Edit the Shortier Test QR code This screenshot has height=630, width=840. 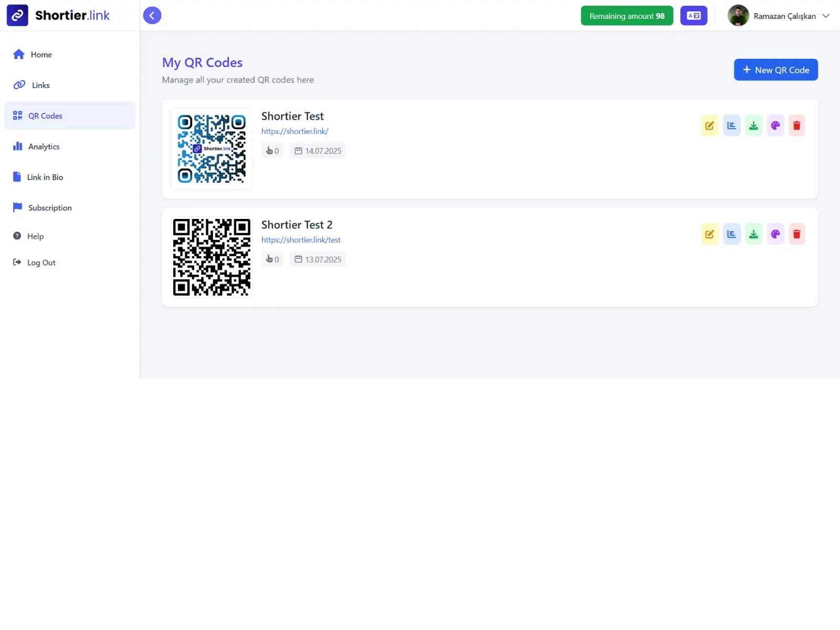(710, 125)
